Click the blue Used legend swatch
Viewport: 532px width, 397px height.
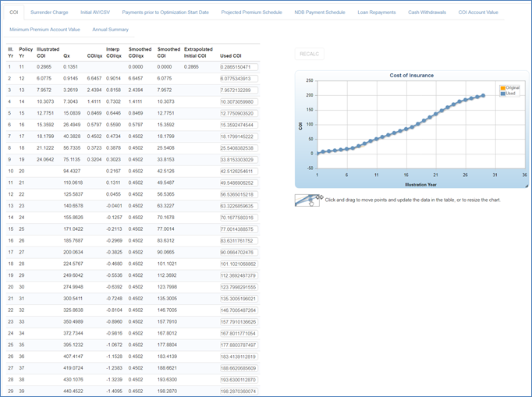click(503, 94)
